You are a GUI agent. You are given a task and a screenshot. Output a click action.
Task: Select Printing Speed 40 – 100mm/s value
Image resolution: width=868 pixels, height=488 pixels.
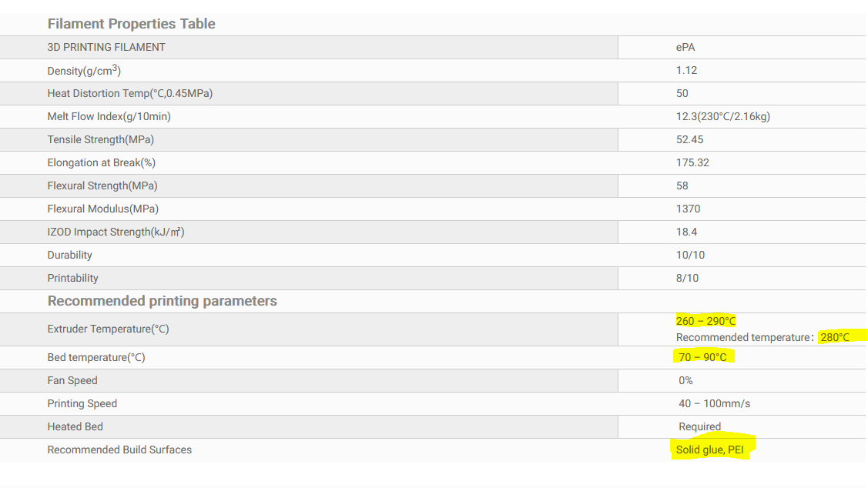715,404
